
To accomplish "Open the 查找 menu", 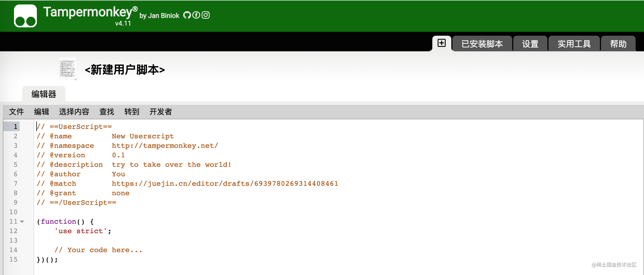I will click(107, 112).
